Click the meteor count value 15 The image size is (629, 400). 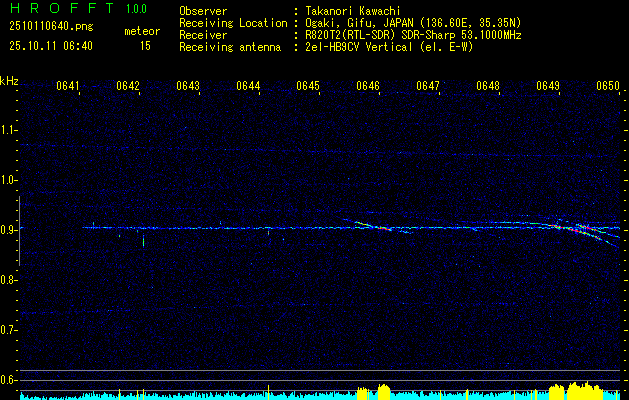point(145,46)
